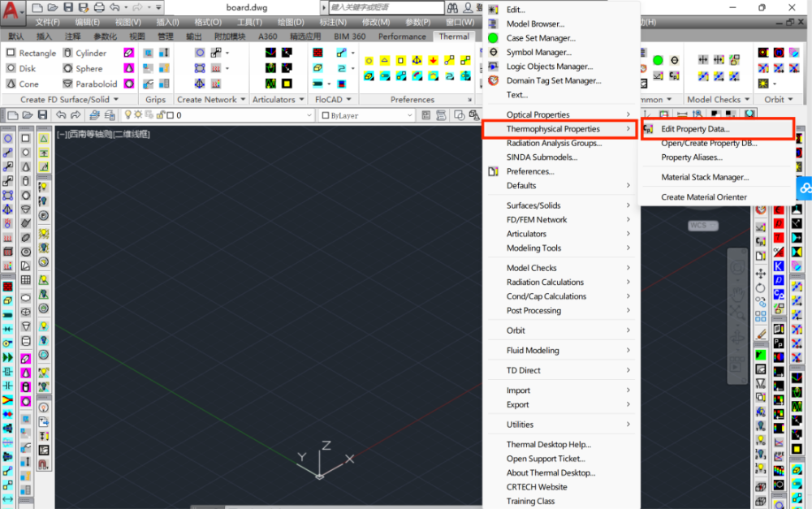The image size is (812, 509).
Task: Click the New file icon in quick access toolbar
Action: coord(37,7)
